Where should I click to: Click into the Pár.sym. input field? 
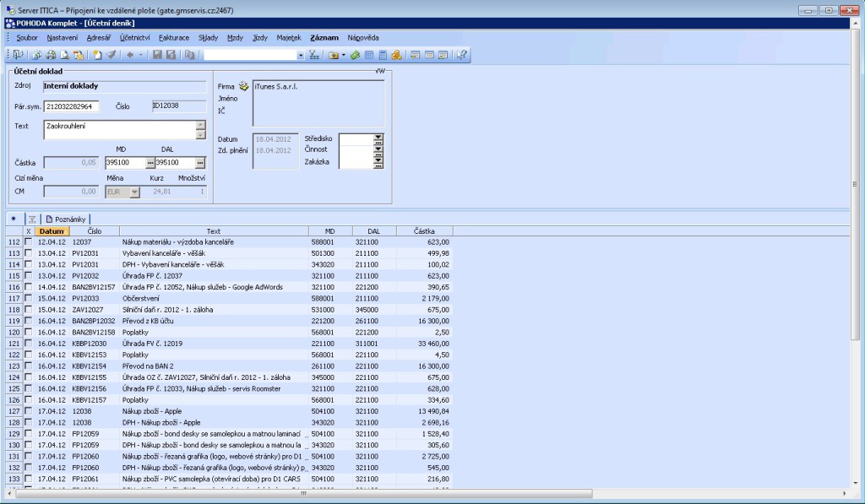71,106
